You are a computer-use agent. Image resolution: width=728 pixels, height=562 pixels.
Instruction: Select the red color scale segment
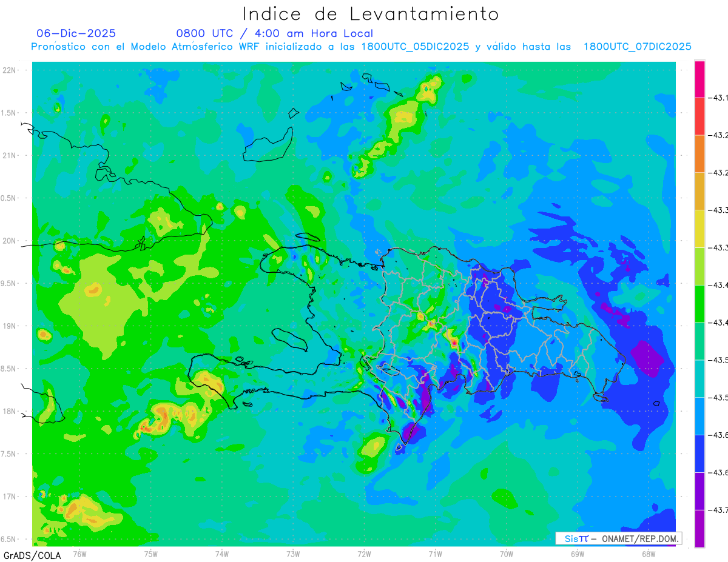[699, 116]
